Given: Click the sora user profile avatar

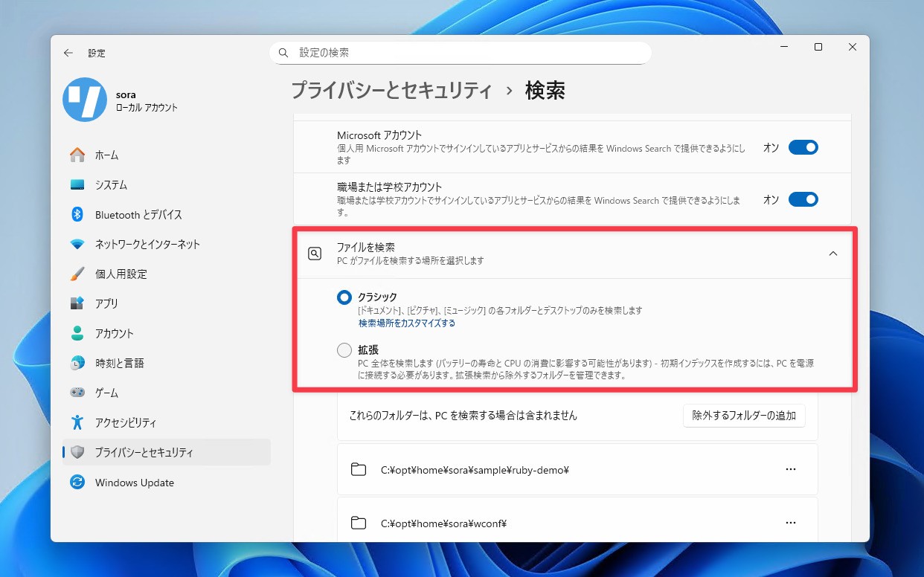Looking at the screenshot, I should 85,100.
